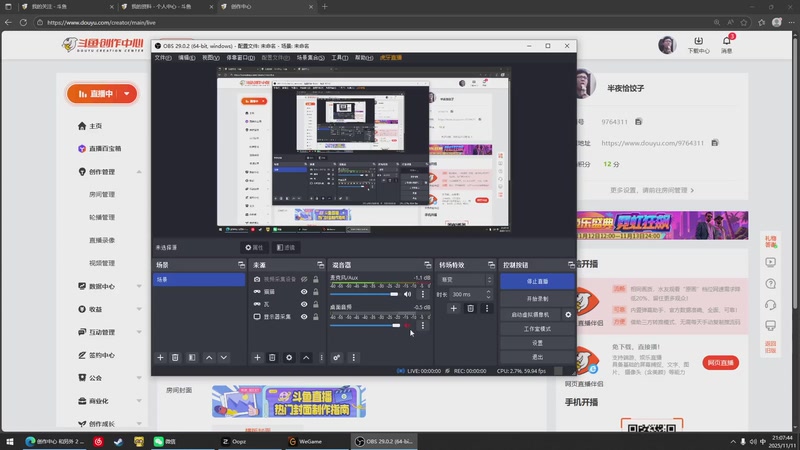Mute 麦克风/Aux with speaker icon

[407, 294]
